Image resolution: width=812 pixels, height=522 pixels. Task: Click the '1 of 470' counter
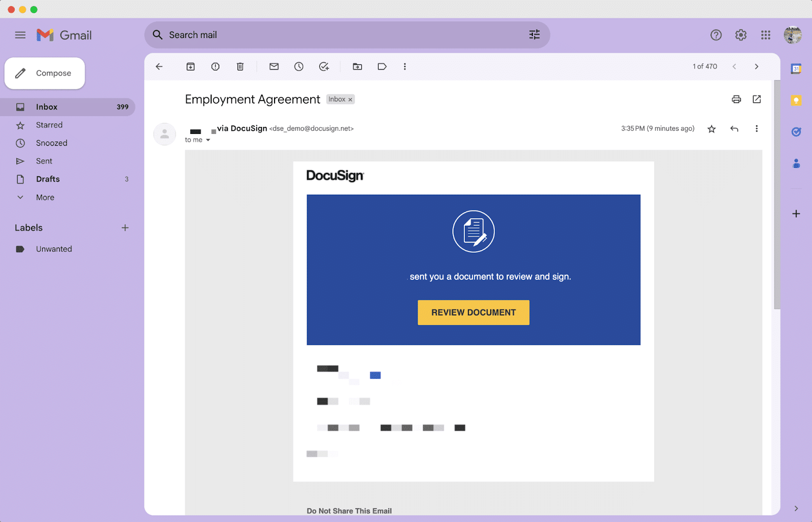[705, 66]
